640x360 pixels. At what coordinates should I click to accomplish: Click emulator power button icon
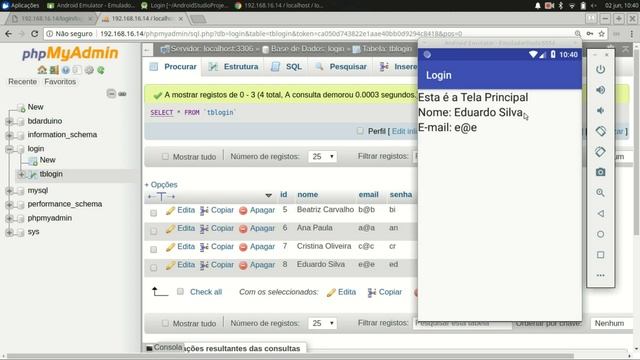600,69
